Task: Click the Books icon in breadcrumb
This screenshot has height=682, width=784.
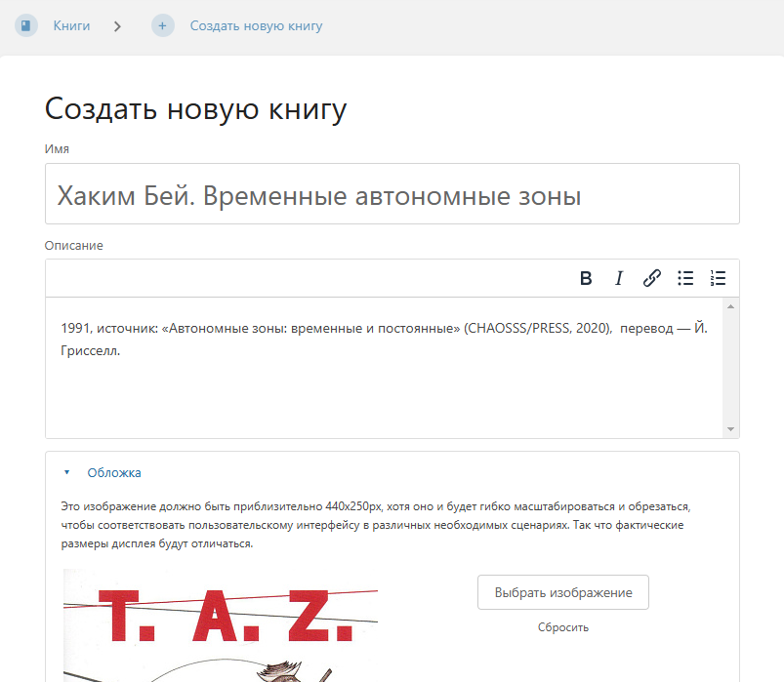Action: (26, 25)
